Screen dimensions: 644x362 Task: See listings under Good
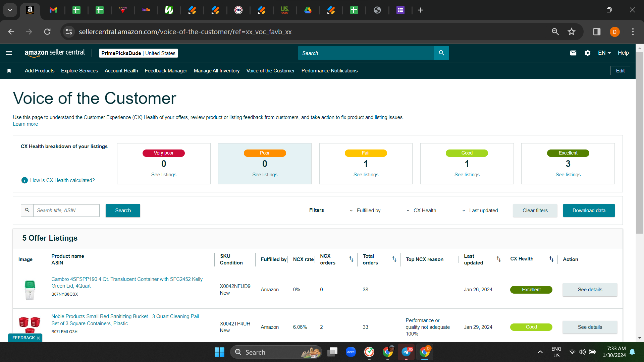467,175
